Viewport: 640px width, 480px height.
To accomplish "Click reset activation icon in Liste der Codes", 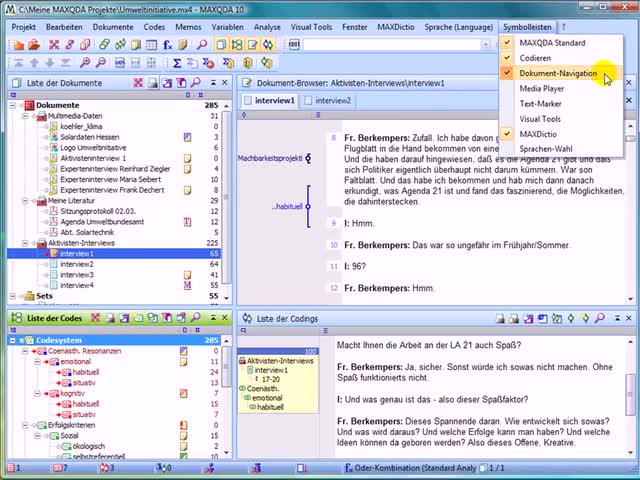I will pyautogui.click(x=96, y=318).
